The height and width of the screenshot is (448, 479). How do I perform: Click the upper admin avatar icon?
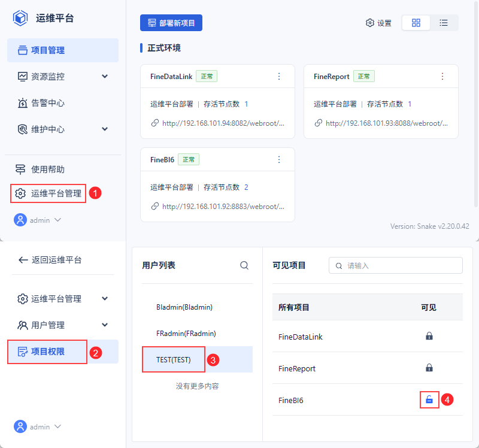pyautogui.click(x=20, y=220)
